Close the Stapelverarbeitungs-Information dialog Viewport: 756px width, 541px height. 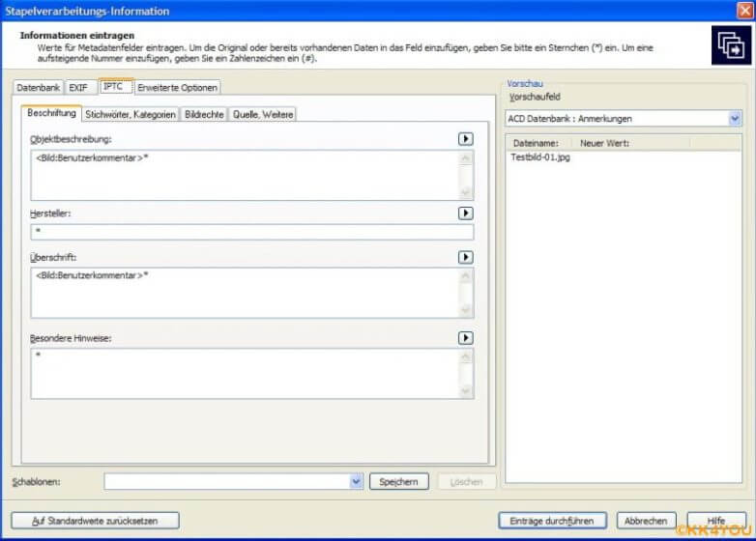pyautogui.click(x=745, y=11)
